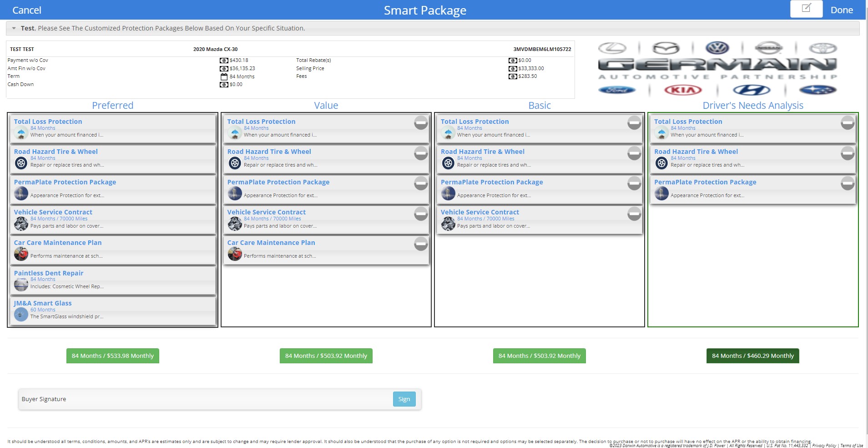Viewport: 868px width, 448px height.
Task: Select the Preferred package heading
Action: pos(112,105)
